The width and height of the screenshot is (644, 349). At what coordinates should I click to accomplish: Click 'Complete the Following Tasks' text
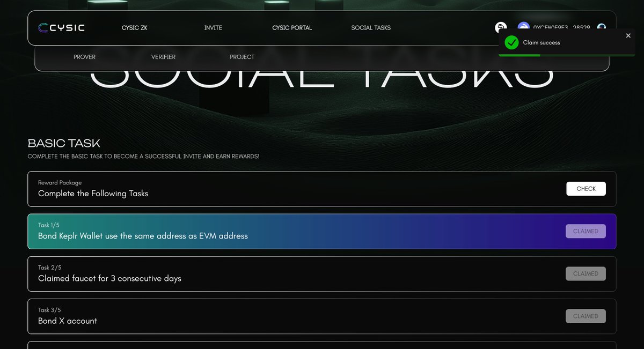[93, 194]
